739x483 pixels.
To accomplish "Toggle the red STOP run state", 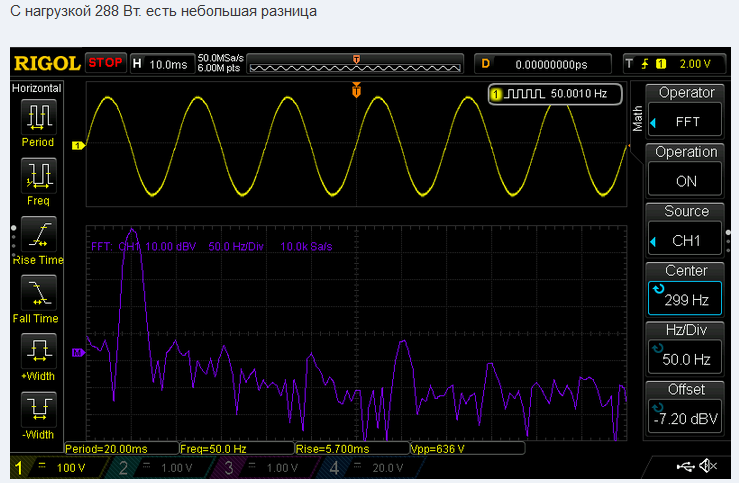I will (x=106, y=63).
